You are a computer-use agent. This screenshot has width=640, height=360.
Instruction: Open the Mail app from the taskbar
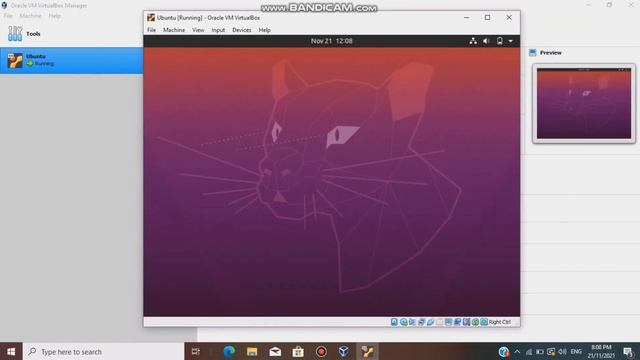click(x=275, y=351)
